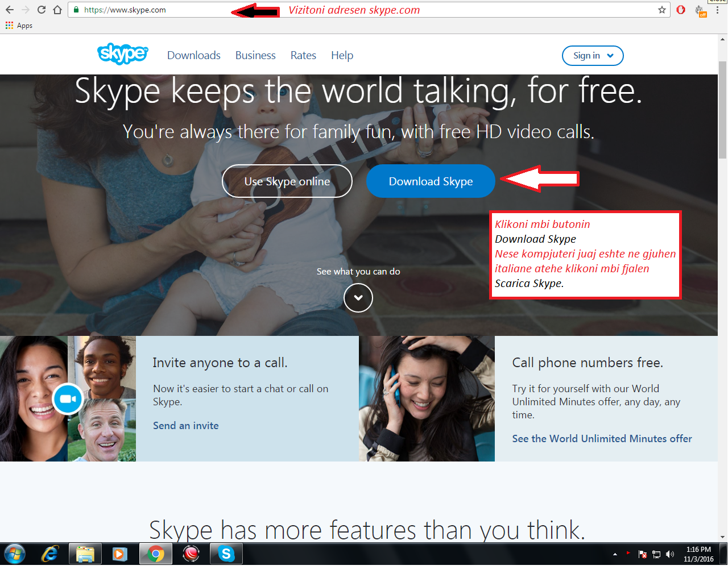
Task: Click the 'Invite anyone to a call.' heading
Action: click(x=220, y=363)
